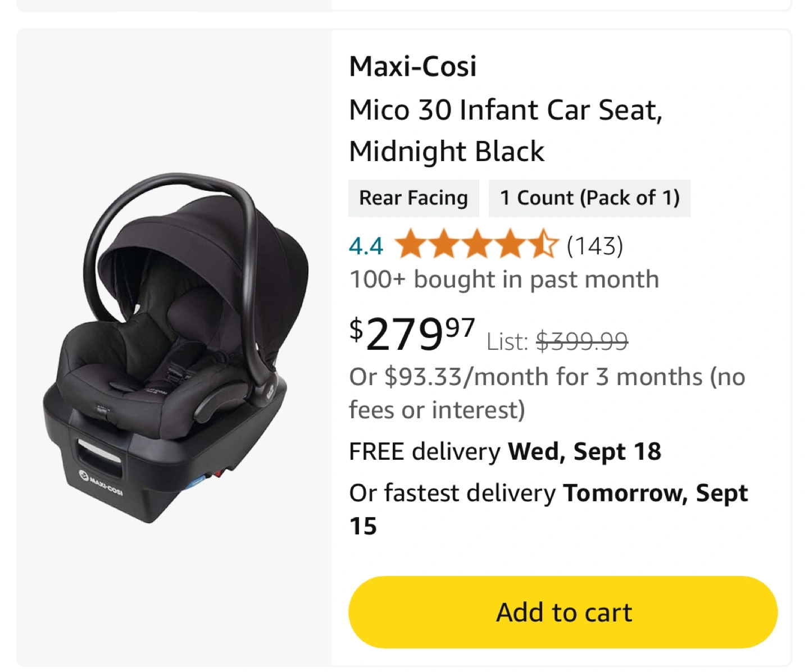Click the first orange rating star

click(411, 244)
